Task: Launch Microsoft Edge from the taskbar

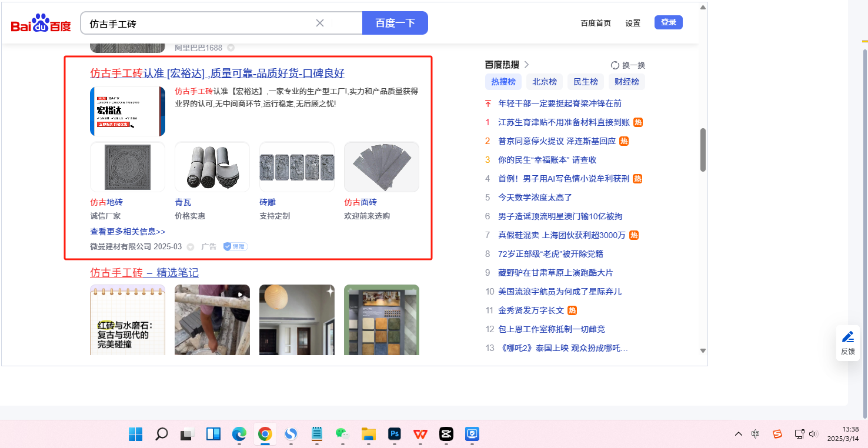Action: pyautogui.click(x=239, y=434)
